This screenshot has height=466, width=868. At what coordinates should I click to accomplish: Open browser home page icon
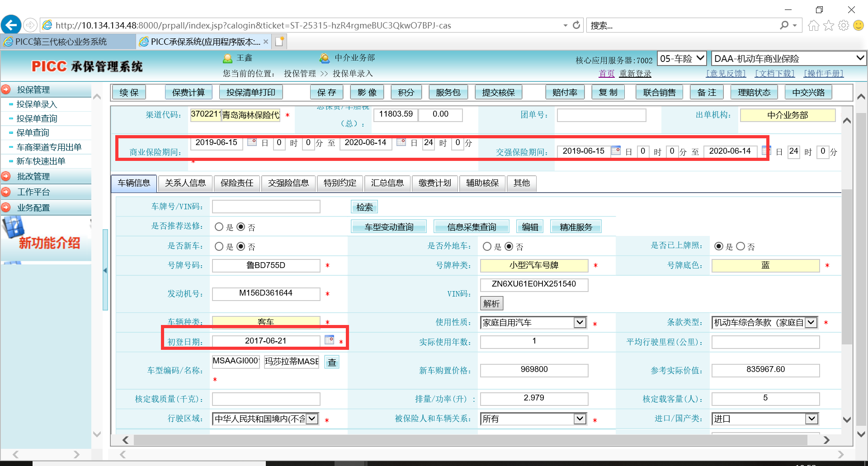[813, 25]
